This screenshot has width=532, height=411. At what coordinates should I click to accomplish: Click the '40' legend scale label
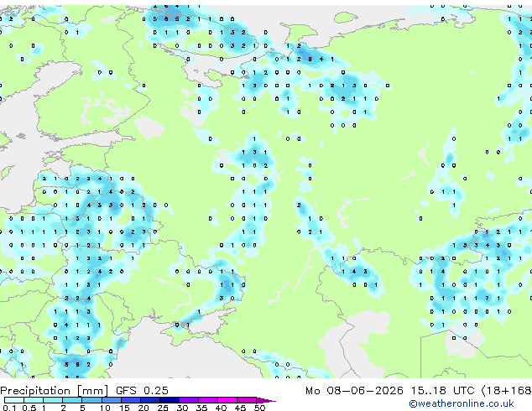(221, 408)
